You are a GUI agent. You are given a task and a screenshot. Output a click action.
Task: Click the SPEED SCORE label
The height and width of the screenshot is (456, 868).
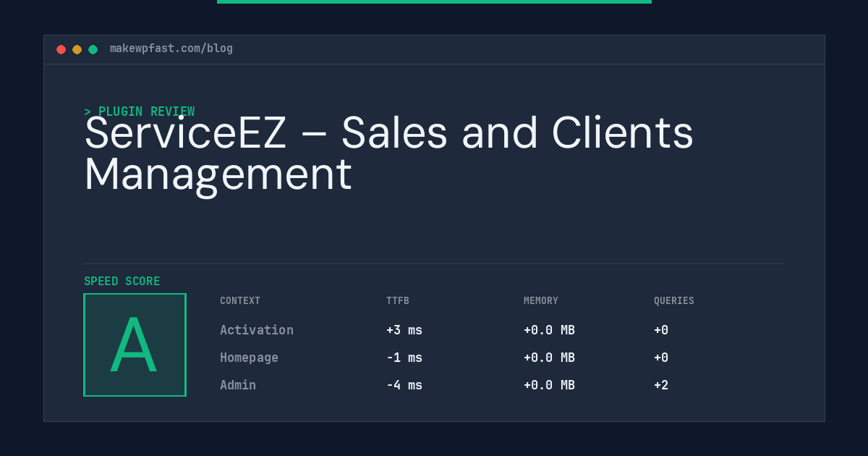pyautogui.click(x=122, y=282)
